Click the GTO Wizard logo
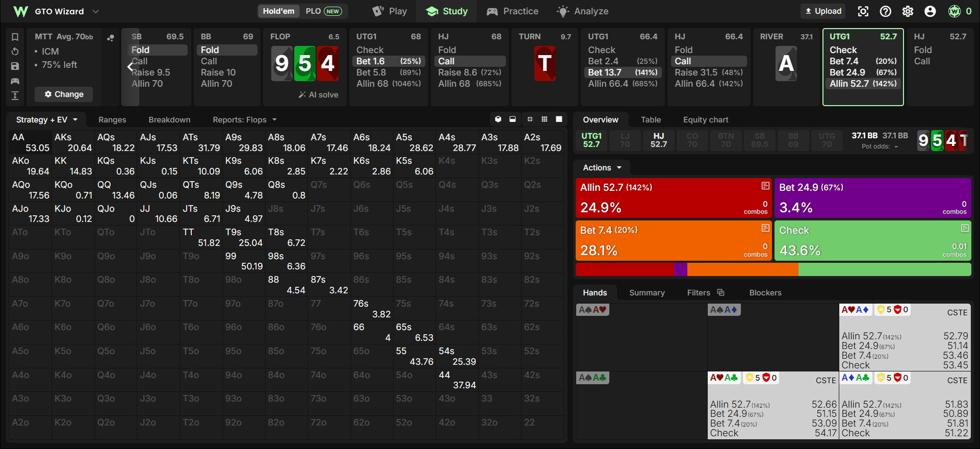 point(20,11)
